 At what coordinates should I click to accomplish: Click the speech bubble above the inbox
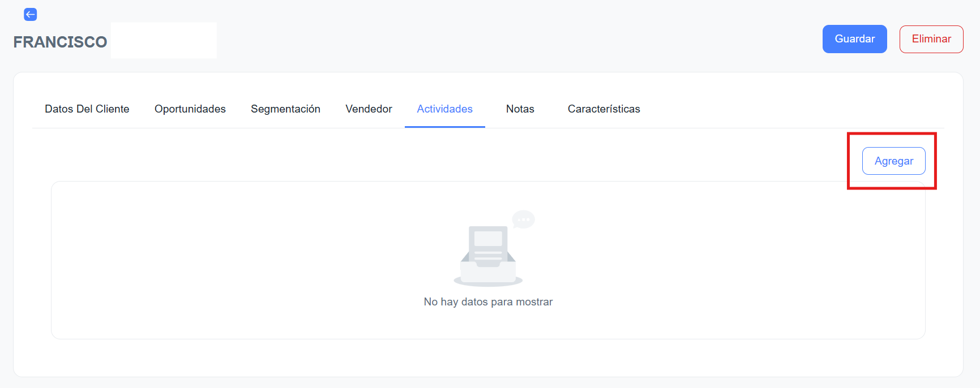[x=524, y=219]
